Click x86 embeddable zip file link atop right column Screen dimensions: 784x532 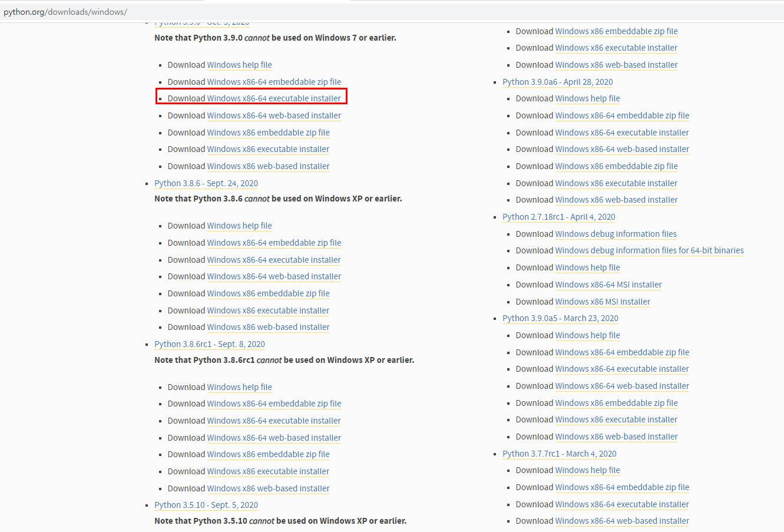[x=617, y=31]
